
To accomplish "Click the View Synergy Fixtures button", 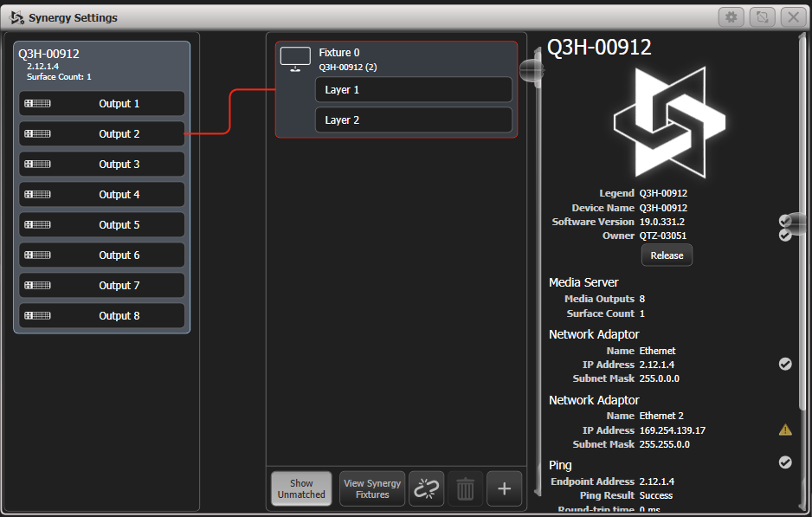I will click(x=371, y=488).
